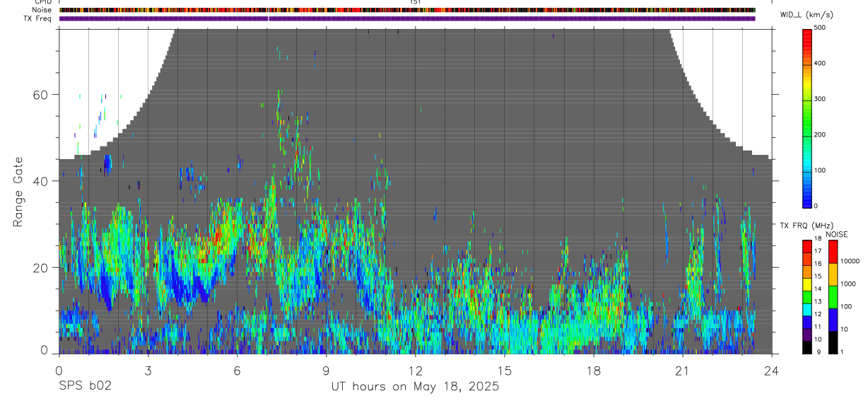Click the 40 tick on the Range Gate axis
This screenshot has height=401, width=868.
[x=42, y=181]
